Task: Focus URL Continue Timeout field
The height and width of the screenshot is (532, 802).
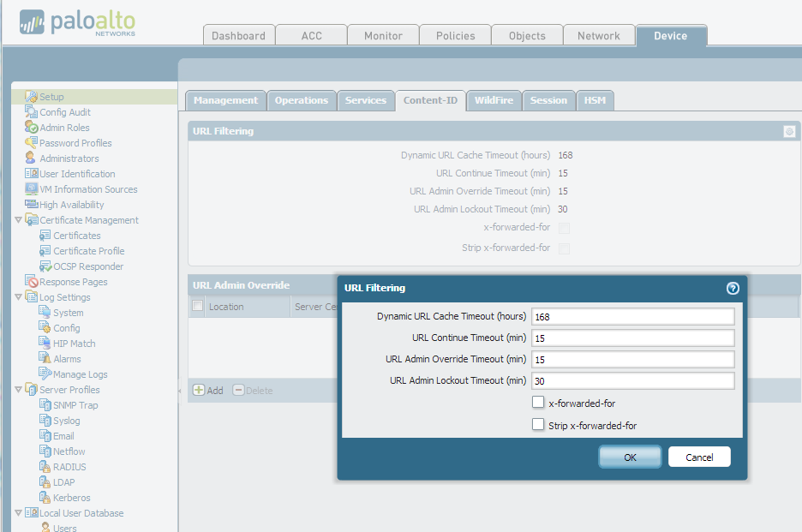Action: click(632, 338)
